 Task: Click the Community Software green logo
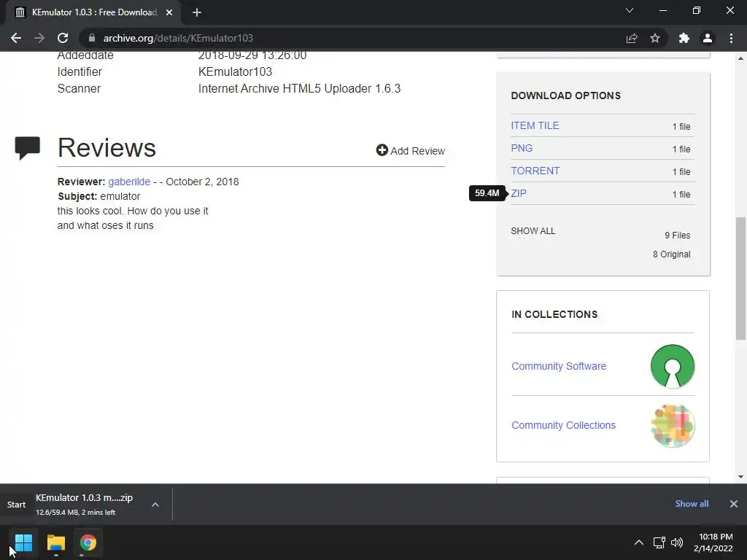672,366
